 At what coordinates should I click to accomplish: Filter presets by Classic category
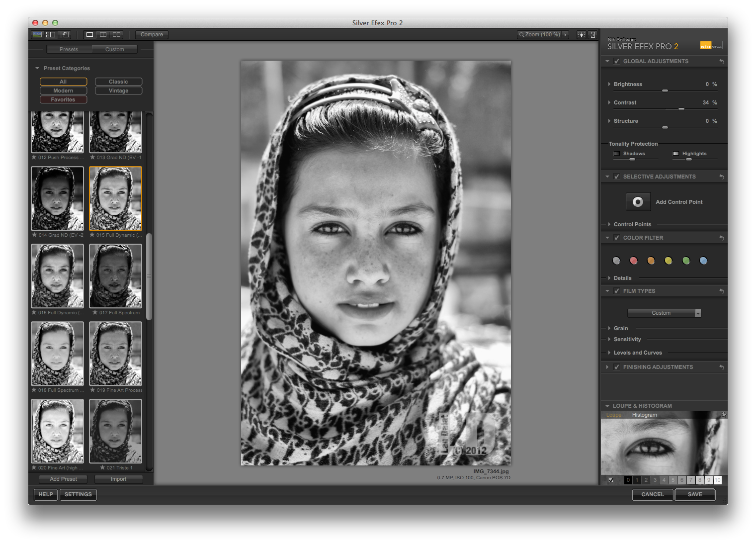coord(118,82)
